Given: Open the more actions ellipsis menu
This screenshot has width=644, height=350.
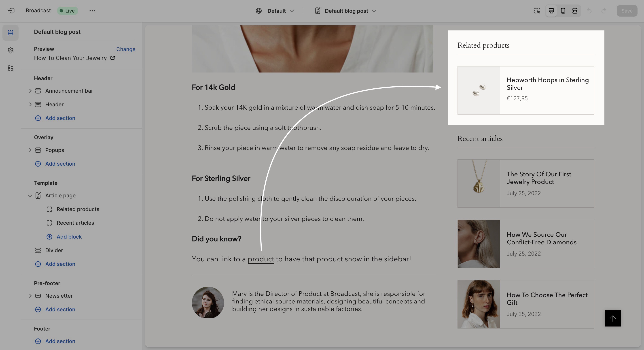Looking at the screenshot, I should [92, 11].
